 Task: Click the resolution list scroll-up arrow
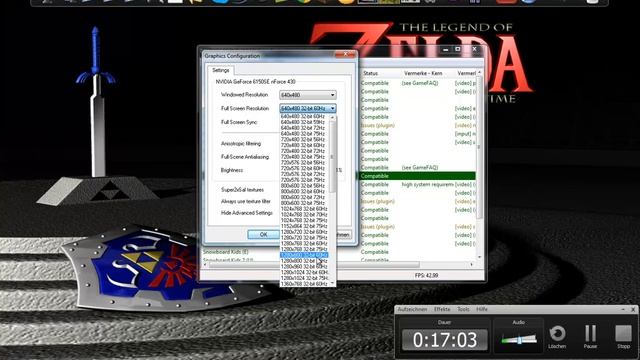pyautogui.click(x=333, y=118)
